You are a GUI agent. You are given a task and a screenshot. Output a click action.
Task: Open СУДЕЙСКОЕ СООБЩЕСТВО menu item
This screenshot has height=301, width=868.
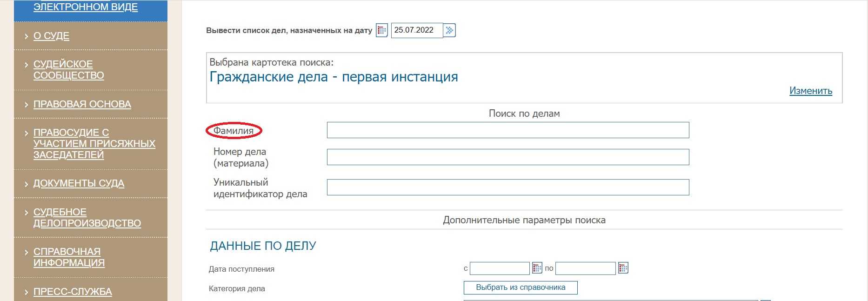click(68, 70)
